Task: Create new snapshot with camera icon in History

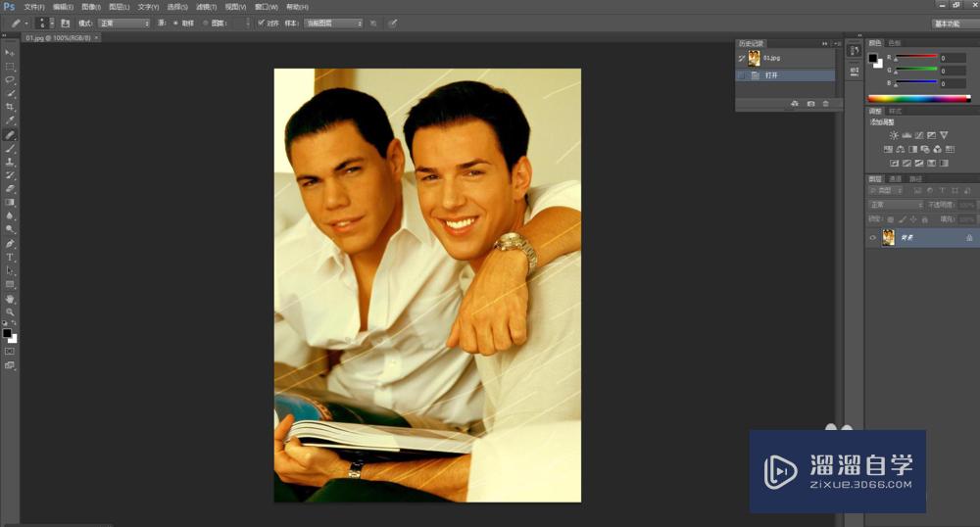Action: [x=810, y=103]
